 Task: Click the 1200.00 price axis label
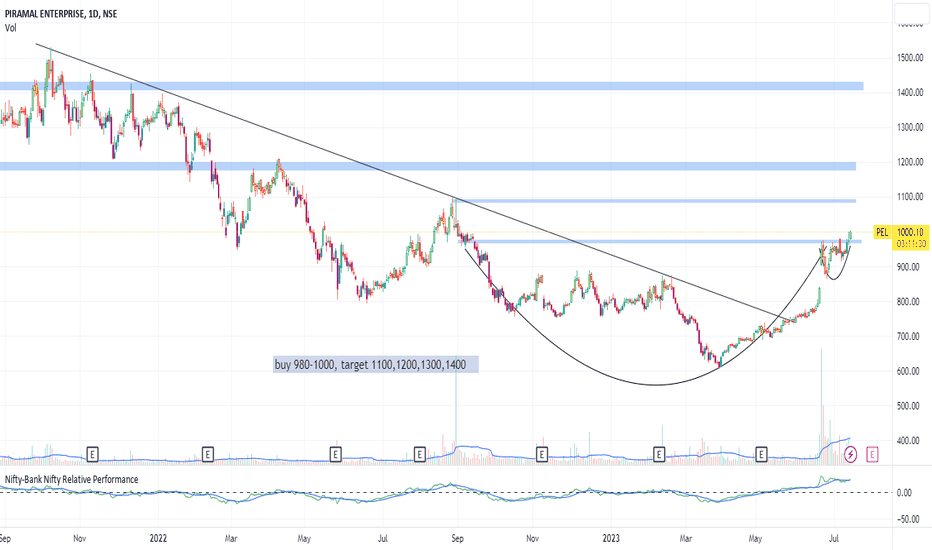[910, 162]
